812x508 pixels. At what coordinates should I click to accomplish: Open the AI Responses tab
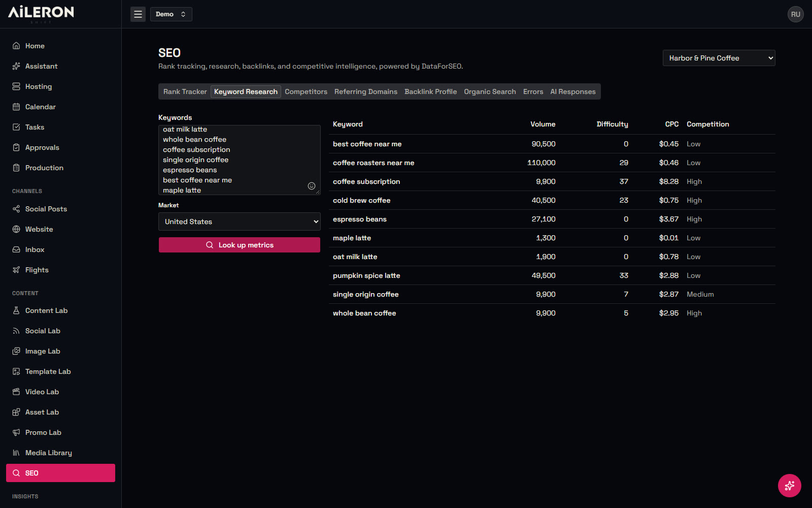(573, 91)
